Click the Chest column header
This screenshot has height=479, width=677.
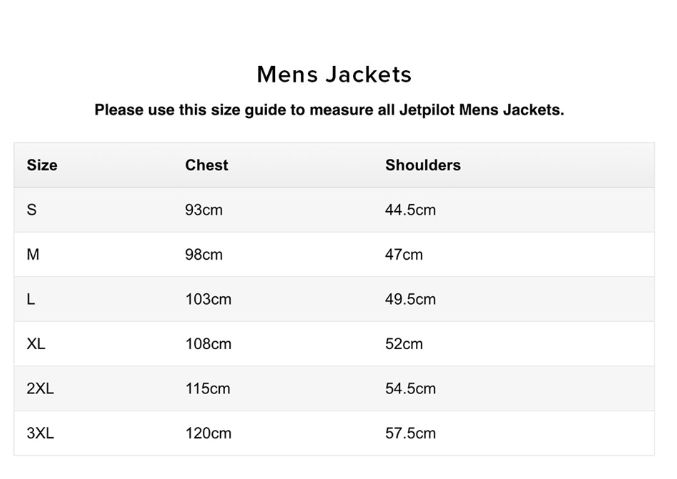pos(206,165)
